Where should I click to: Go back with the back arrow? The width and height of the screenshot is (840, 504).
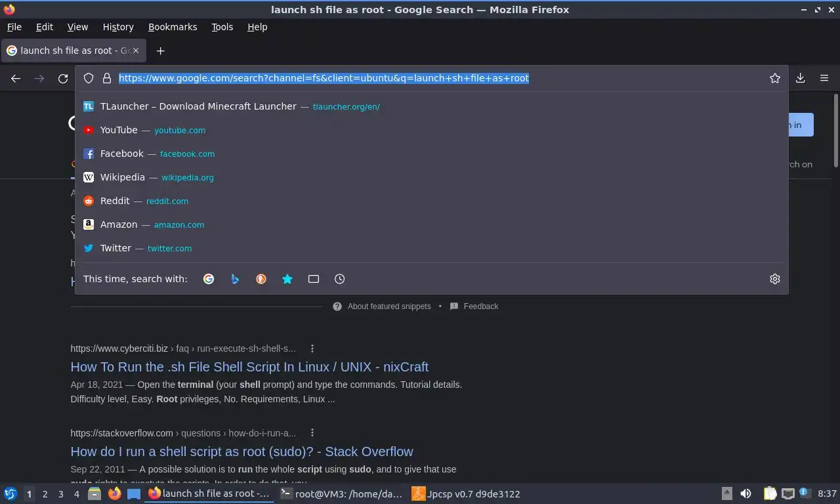point(16,78)
